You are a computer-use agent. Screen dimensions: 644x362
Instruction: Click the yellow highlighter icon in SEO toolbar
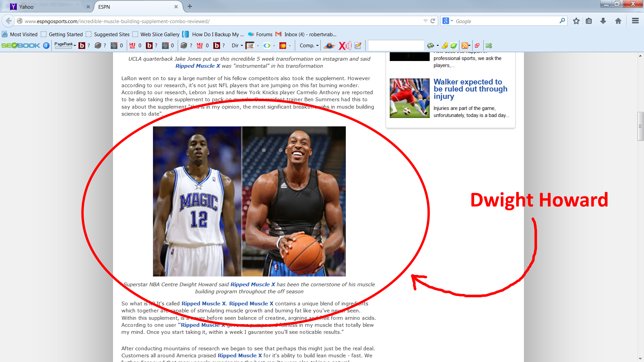(x=445, y=46)
